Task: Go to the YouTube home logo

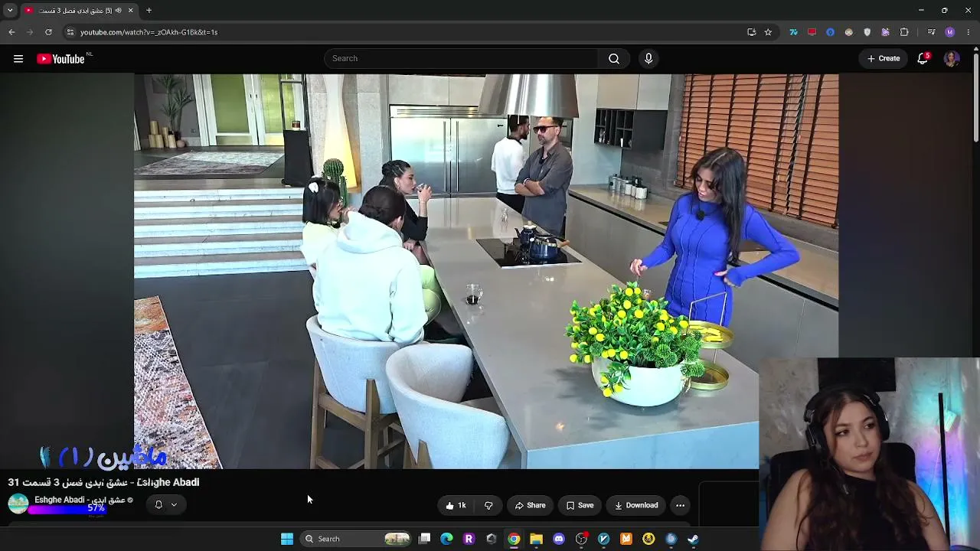Action: point(60,59)
